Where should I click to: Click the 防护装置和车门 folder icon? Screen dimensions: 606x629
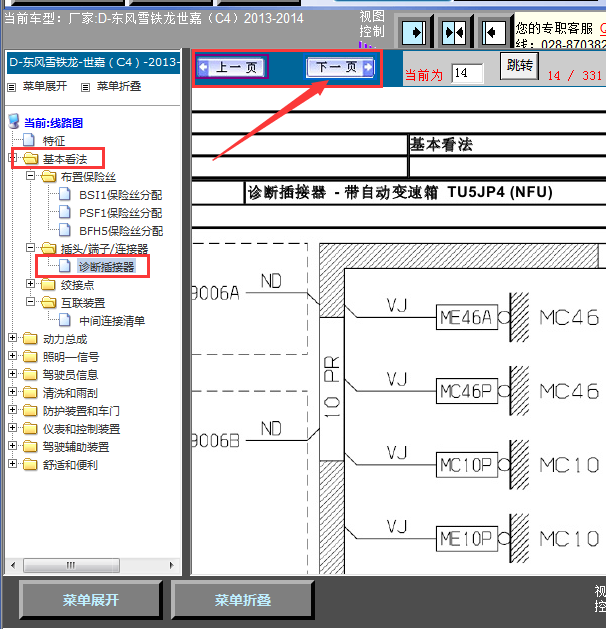[30, 410]
